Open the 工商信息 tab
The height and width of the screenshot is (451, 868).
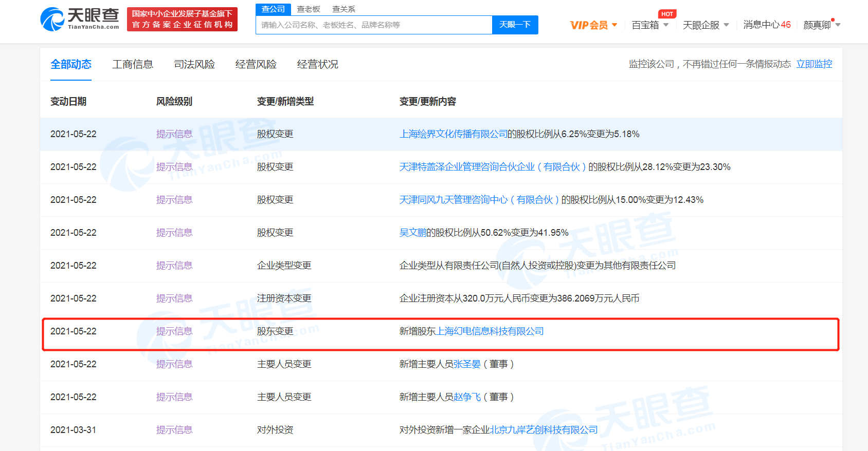click(133, 64)
